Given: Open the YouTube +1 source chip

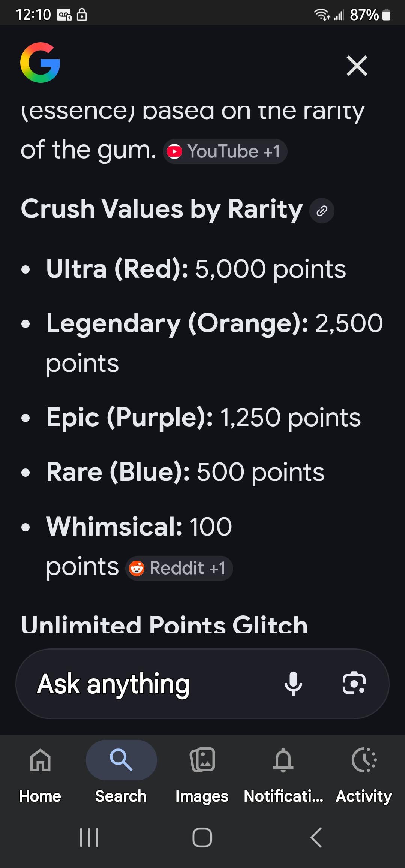Looking at the screenshot, I should [x=225, y=152].
